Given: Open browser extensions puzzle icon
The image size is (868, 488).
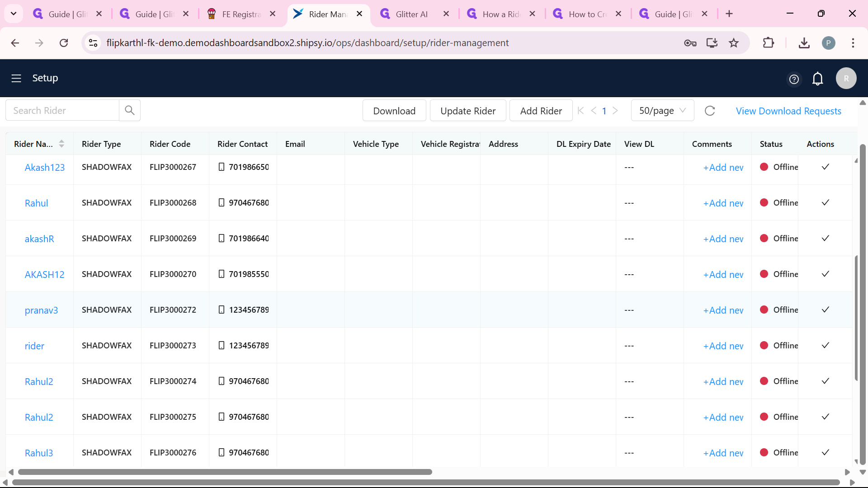Looking at the screenshot, I should 768,43.
